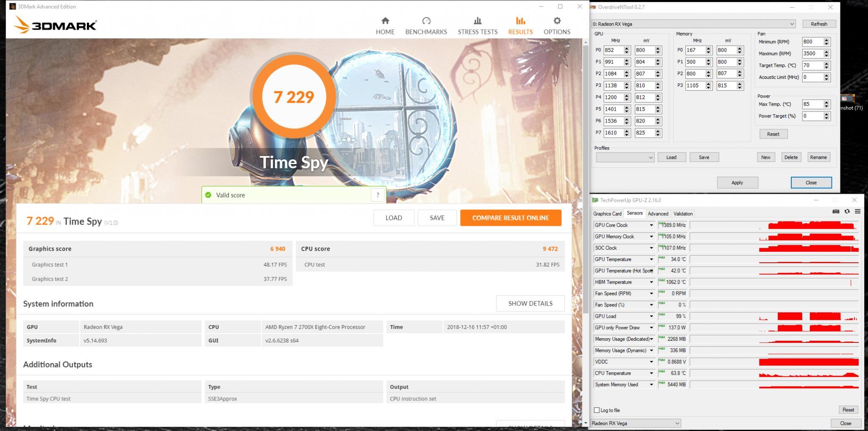Click the green Valid score check icon
The width and height of the screenshot is (868, 431).
point(208,195)
